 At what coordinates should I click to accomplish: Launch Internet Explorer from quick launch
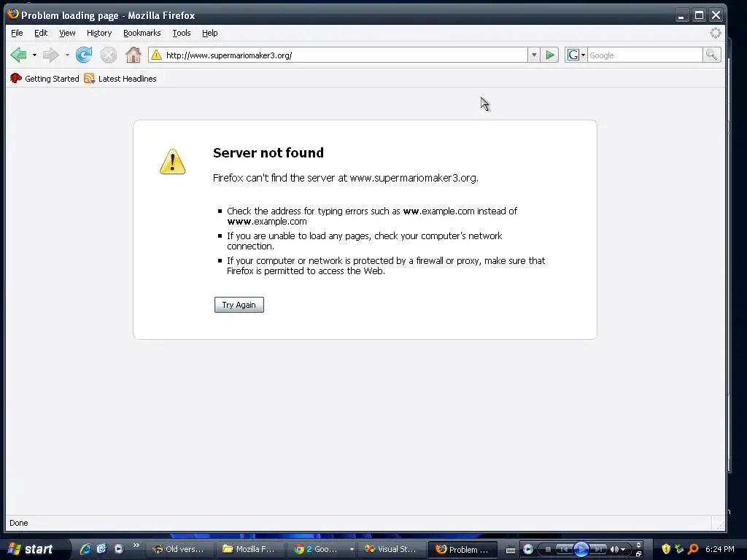pyautogui.click(x=85, y=549)
